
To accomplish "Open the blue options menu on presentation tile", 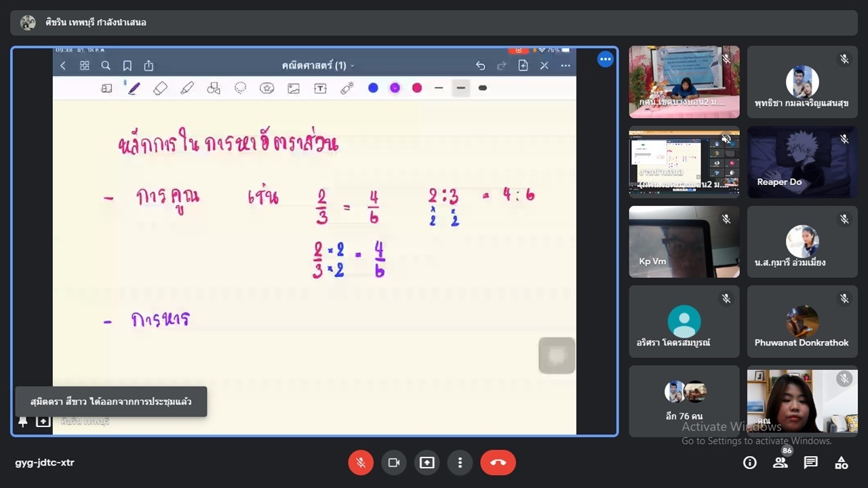I will pos(606,60).
